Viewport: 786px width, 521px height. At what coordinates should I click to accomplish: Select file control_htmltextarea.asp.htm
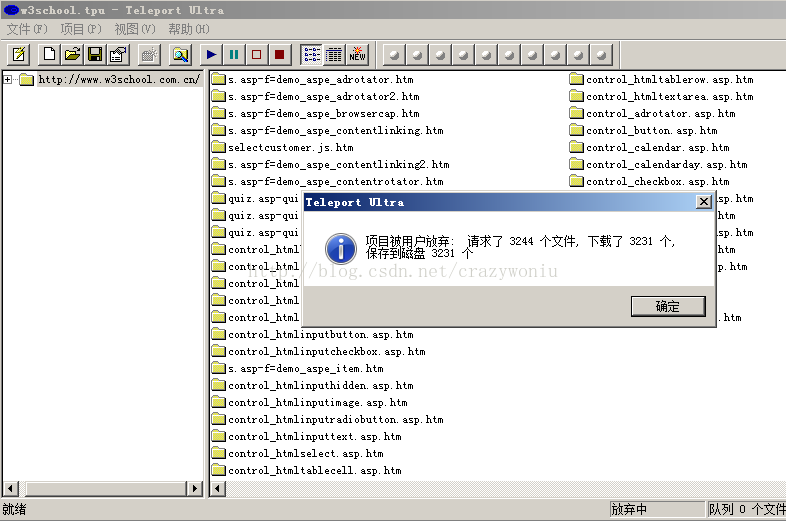[670, 96]
